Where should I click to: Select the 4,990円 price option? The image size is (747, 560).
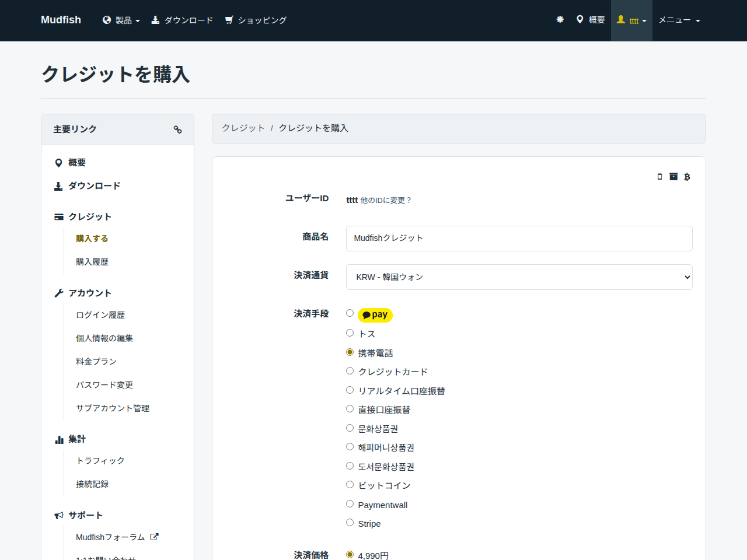pyautogui.click(x=350, y=555)
